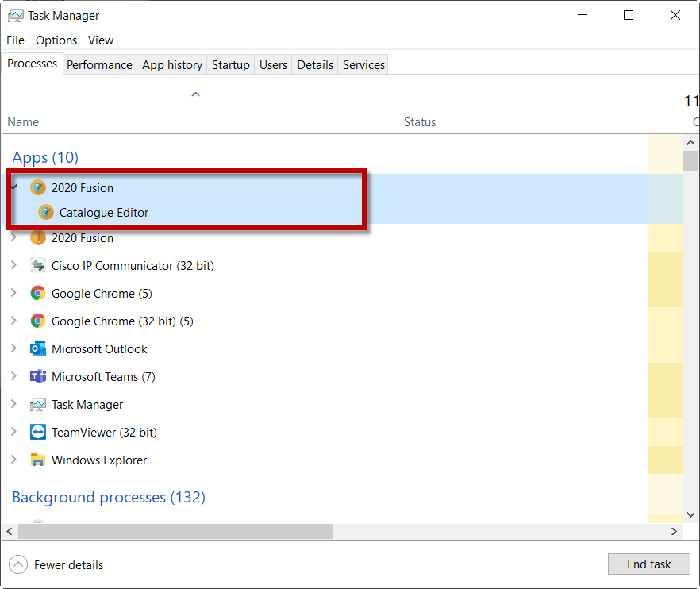Expand the TeamViewer (32 bit) row

pyautogui.click(x=13, y=432)
